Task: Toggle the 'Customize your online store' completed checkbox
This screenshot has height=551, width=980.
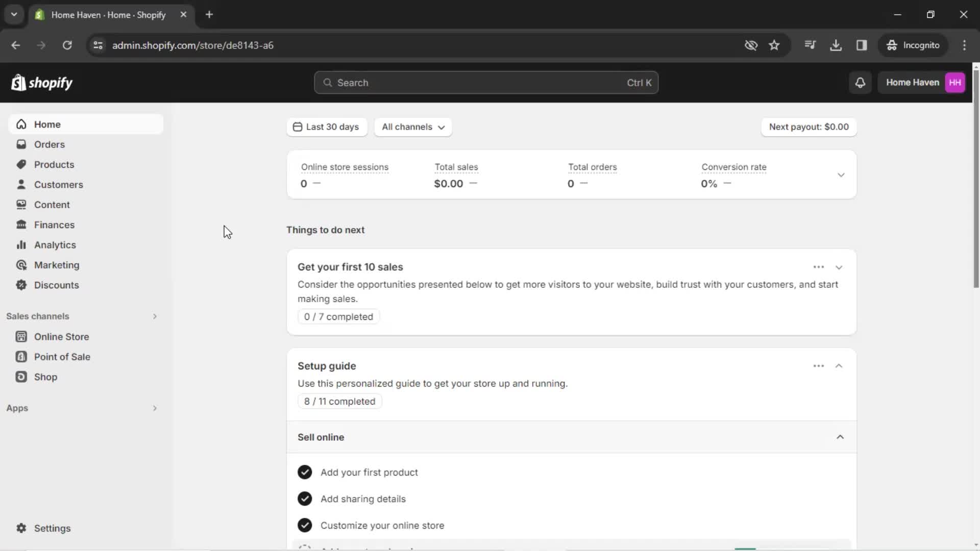Action: (x=304, y=525)
